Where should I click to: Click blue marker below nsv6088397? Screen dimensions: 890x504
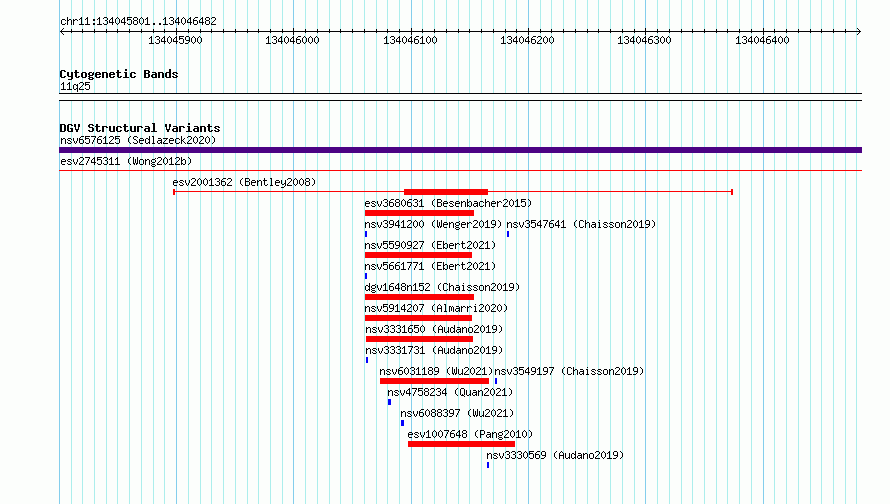(402, 423)
